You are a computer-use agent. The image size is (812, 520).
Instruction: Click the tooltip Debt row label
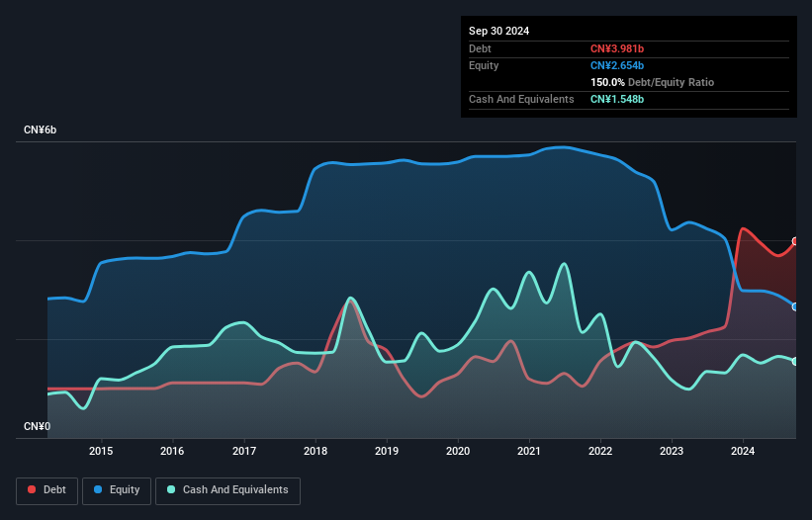480,48
